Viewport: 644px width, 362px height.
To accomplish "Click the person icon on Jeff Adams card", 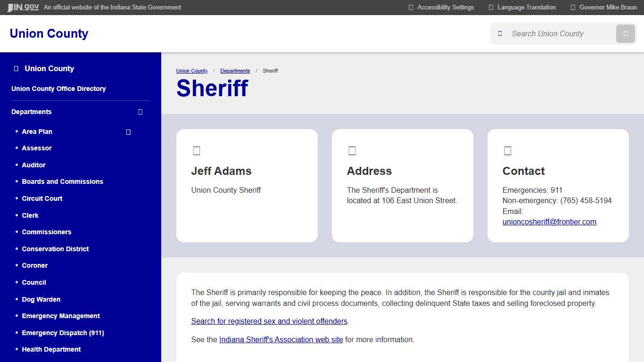I will coord(196,150).
